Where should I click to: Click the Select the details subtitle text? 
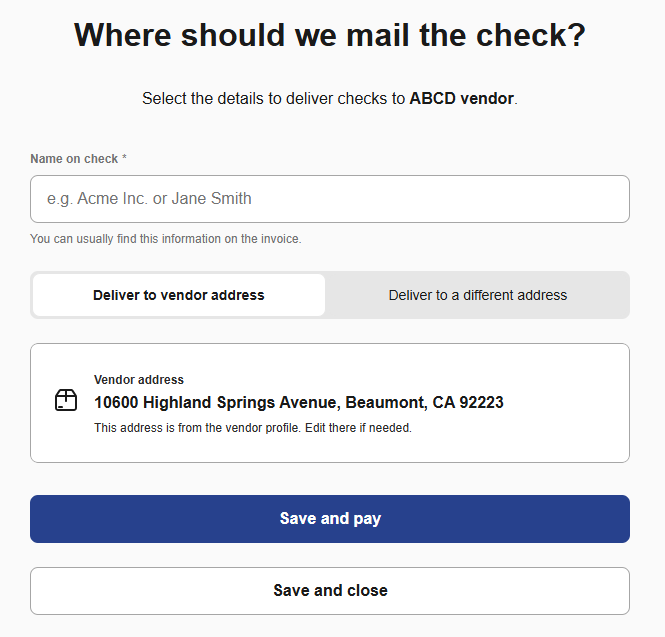273,99
